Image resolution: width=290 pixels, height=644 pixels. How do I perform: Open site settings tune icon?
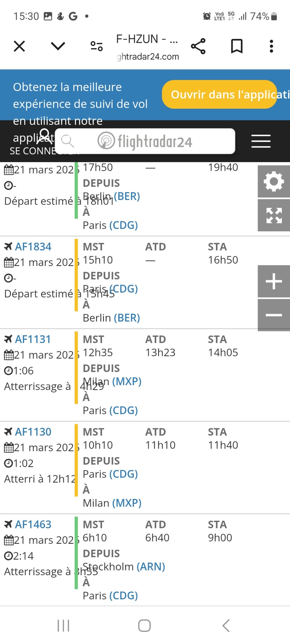click(x=97, y=46)
